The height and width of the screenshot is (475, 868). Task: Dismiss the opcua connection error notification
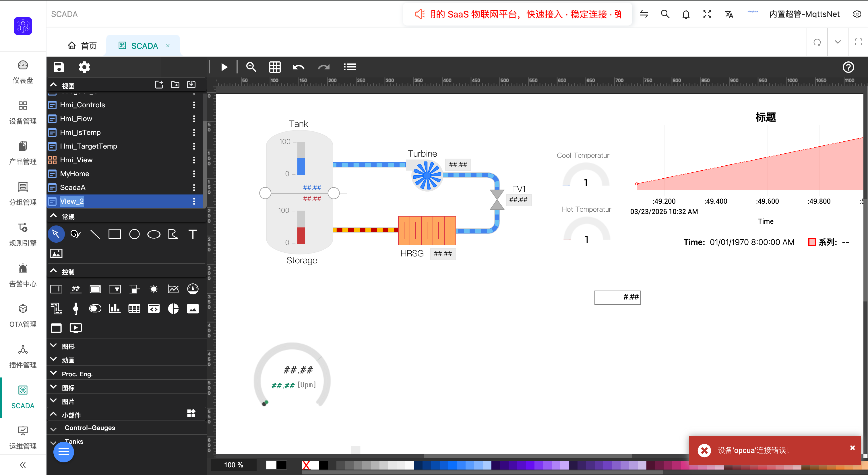pos(852,447)
